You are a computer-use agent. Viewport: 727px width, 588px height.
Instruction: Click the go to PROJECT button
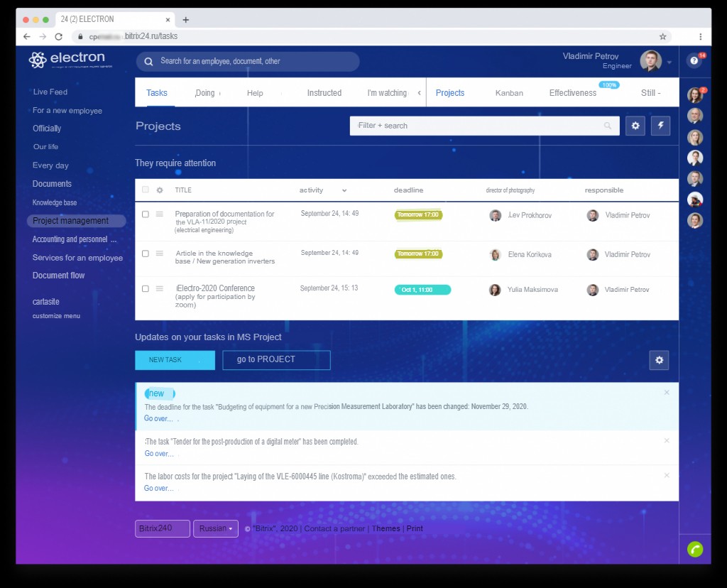tap(276, 360)
